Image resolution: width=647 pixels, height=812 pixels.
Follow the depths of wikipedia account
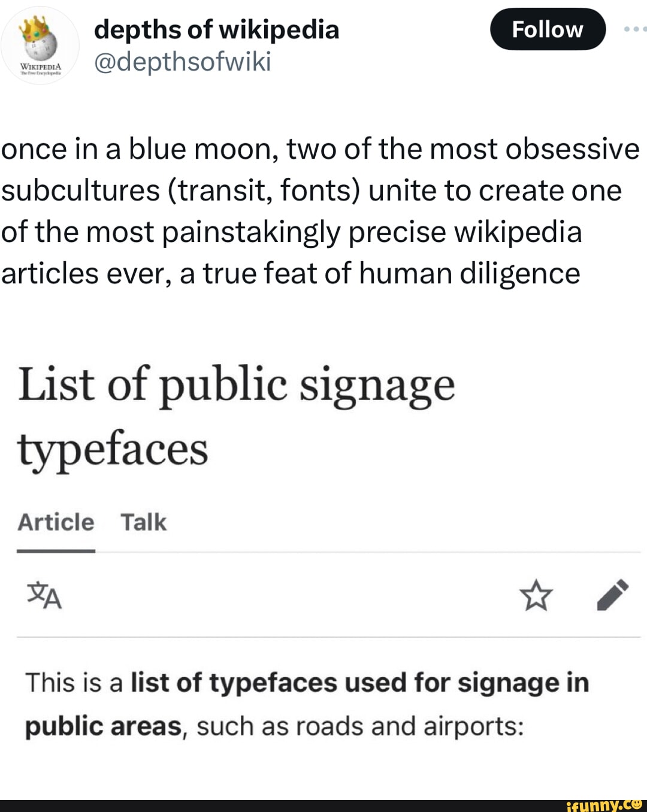[x=547, y=29]
